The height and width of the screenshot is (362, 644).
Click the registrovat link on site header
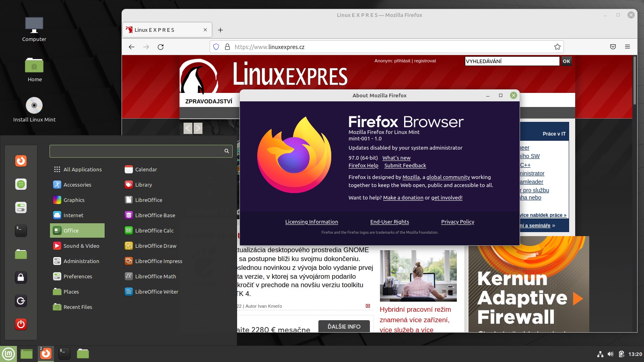[x=425, y=61]
